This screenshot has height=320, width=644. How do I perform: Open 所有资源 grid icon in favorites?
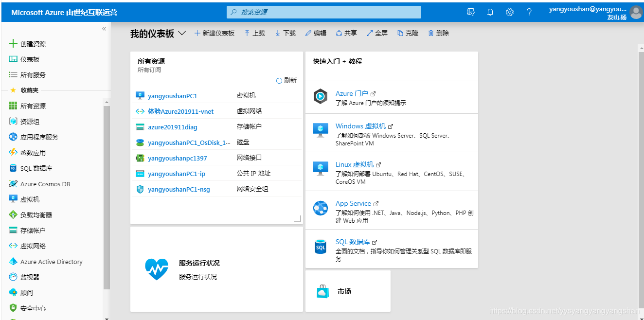[13, 106]
